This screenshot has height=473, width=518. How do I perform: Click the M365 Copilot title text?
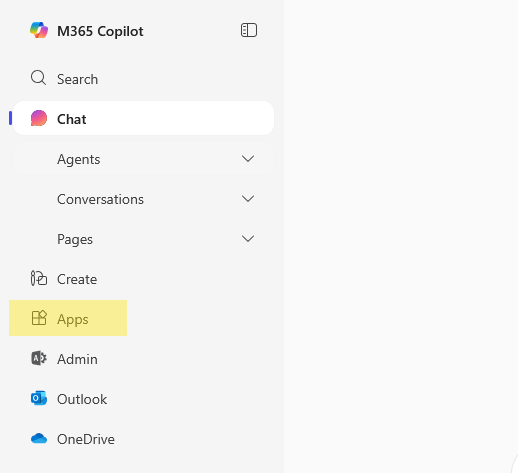(x=100, y=31)
